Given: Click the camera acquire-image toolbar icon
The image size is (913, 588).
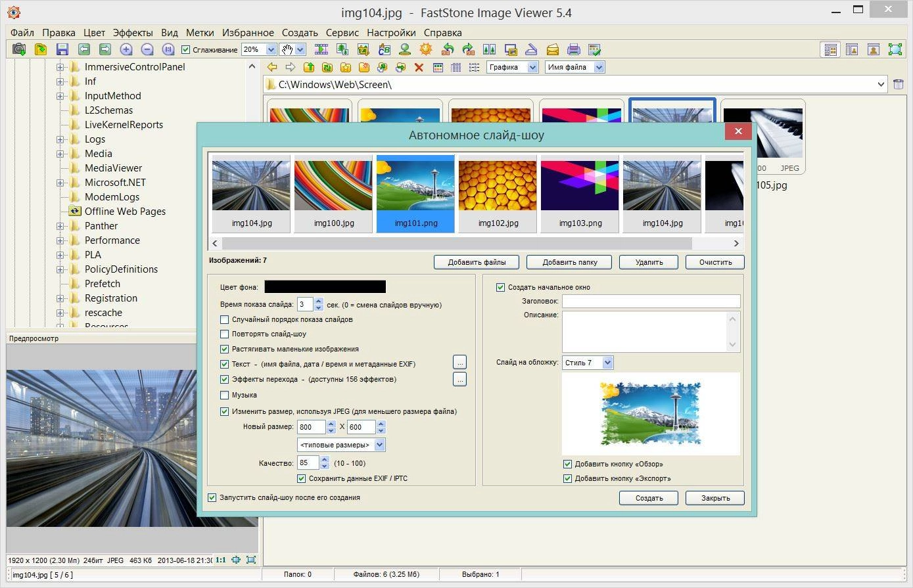Looking at the screenshot, I should [19, 49].
